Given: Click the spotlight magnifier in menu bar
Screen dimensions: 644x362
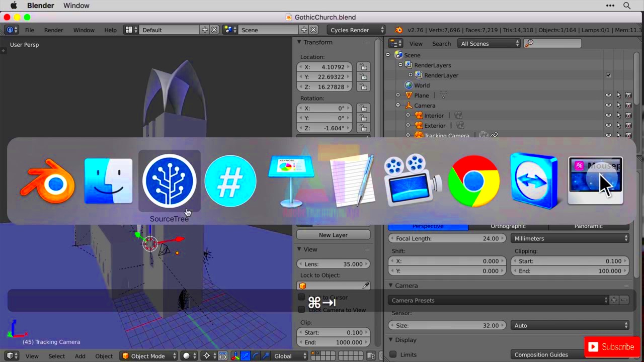Looking at the screenshot, I should click(627, 6).
